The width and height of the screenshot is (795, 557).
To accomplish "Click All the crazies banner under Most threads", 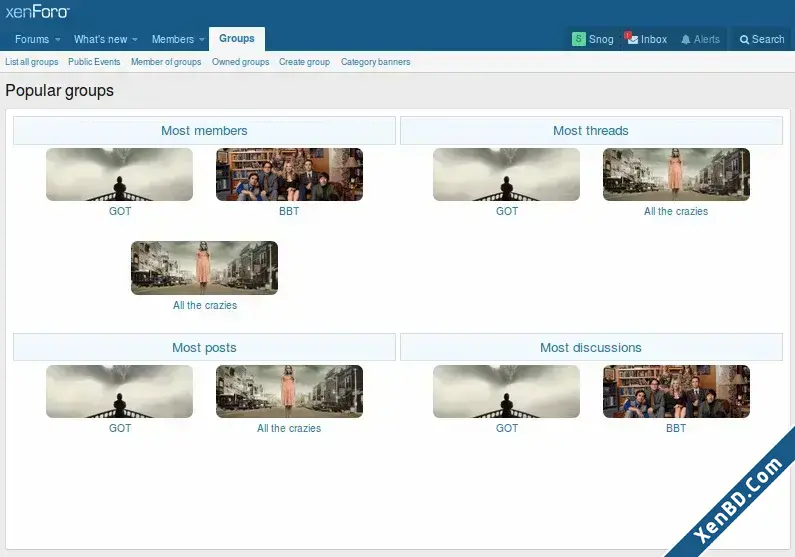I will (x=676, y=174).
